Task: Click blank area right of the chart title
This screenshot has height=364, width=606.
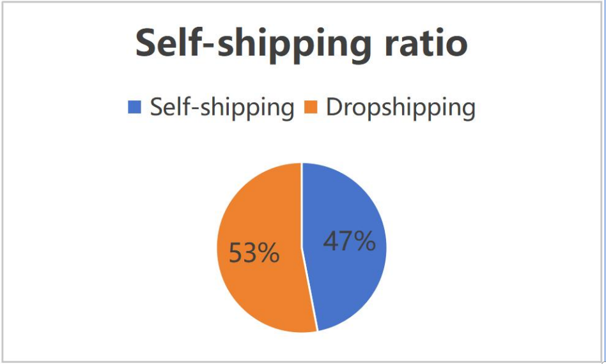Action: click(537, 43)
